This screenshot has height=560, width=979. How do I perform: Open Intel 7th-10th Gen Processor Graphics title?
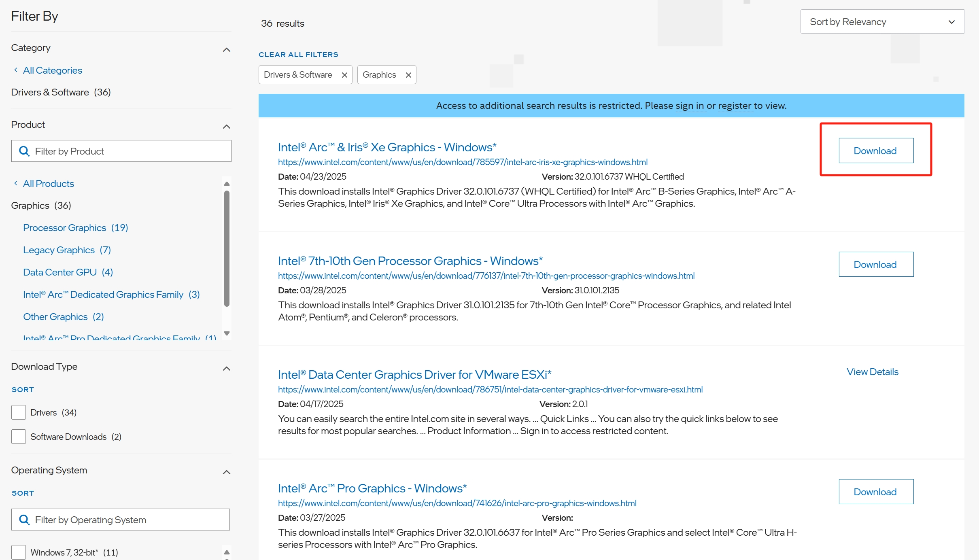(410, 261)
